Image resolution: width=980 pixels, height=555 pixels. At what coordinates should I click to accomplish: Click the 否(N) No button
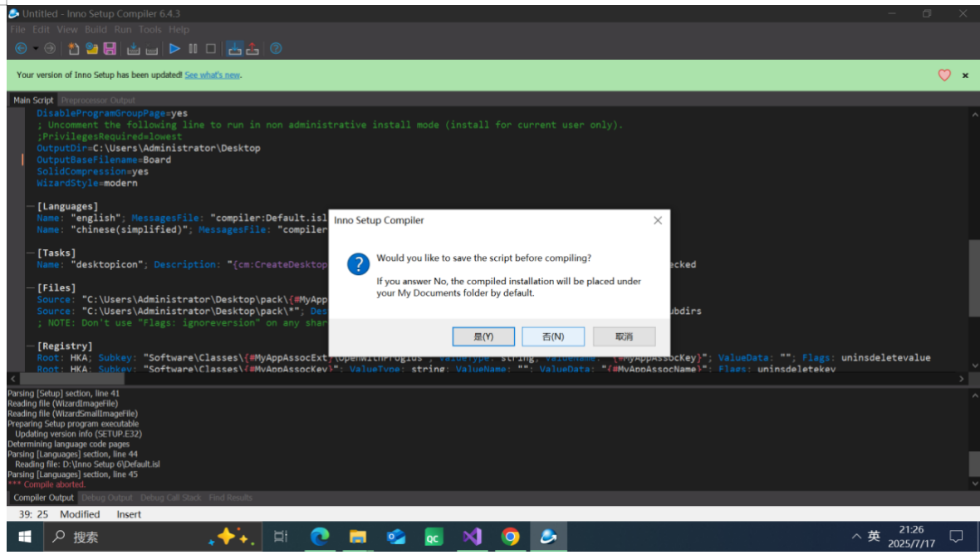click(x=553, y=336)
